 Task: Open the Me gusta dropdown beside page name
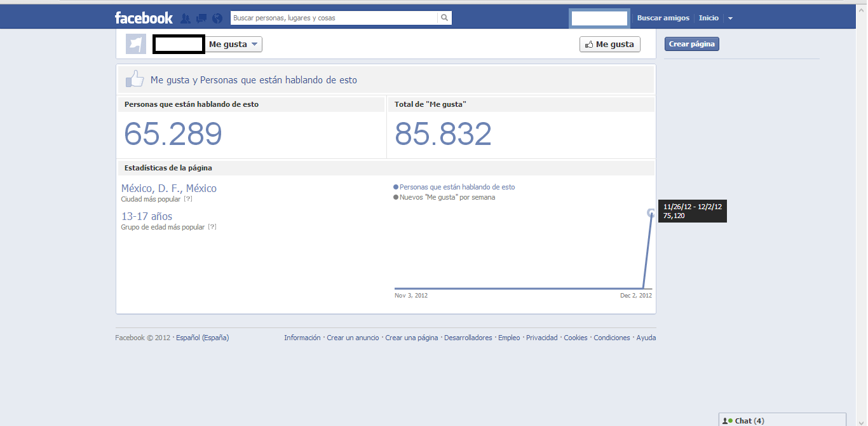(233, 44)
